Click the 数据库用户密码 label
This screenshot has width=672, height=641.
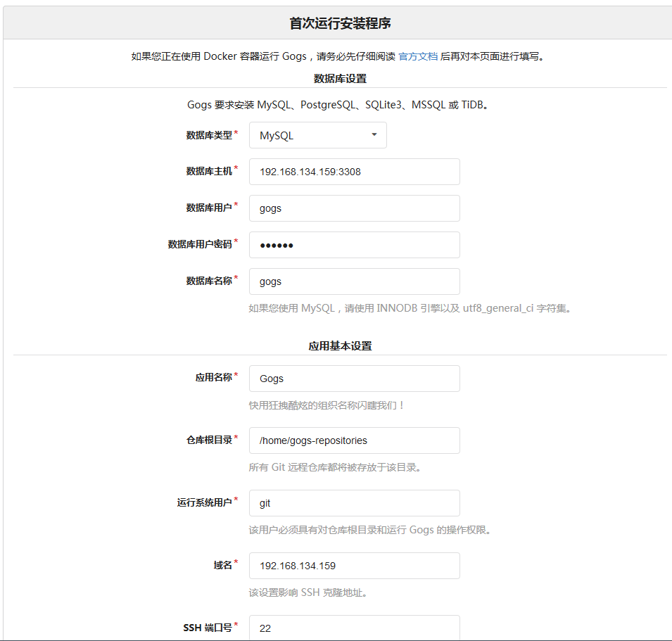(x=200, y=244)
